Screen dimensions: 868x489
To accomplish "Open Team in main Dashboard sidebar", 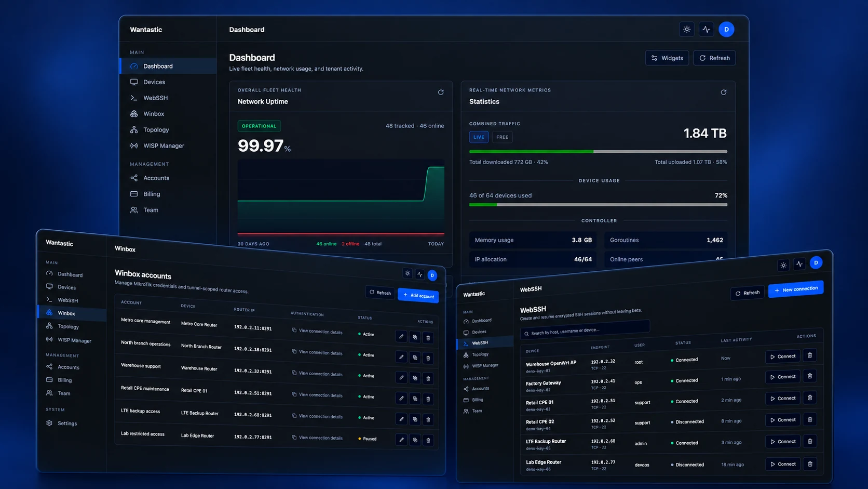I will click(168, 210).
